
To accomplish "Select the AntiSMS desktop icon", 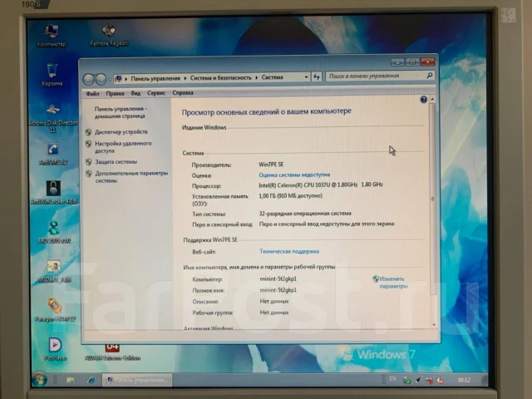I will (x=53, y=154).
